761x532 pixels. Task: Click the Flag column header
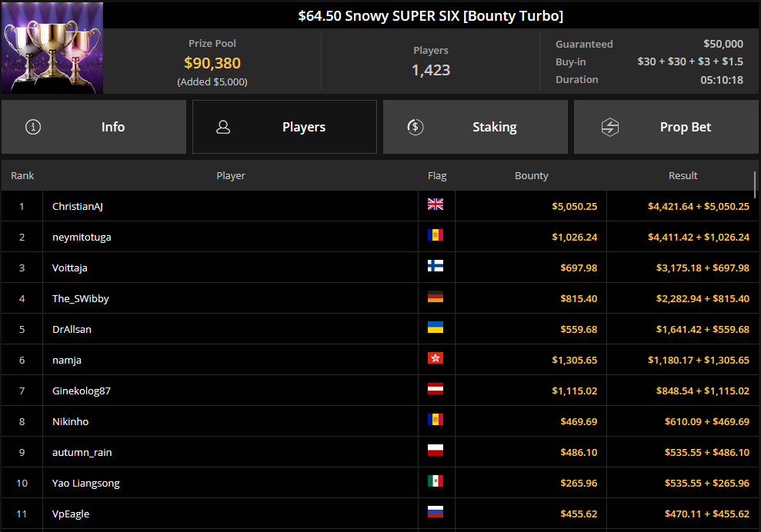click(x=437, y=175)
